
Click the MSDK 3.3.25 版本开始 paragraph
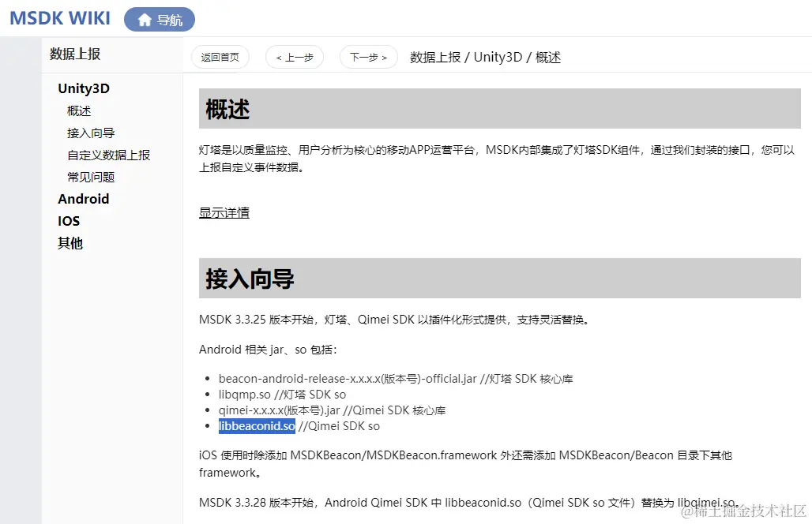coord(395,320)
